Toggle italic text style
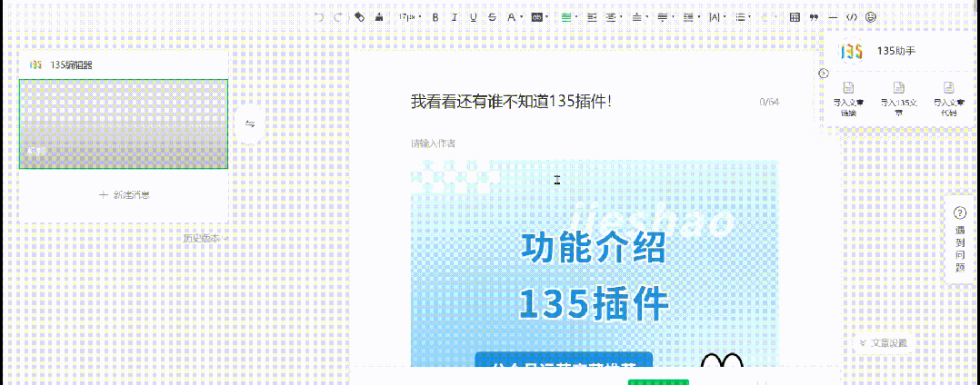The image size is (980, 385). pos(455,16)
